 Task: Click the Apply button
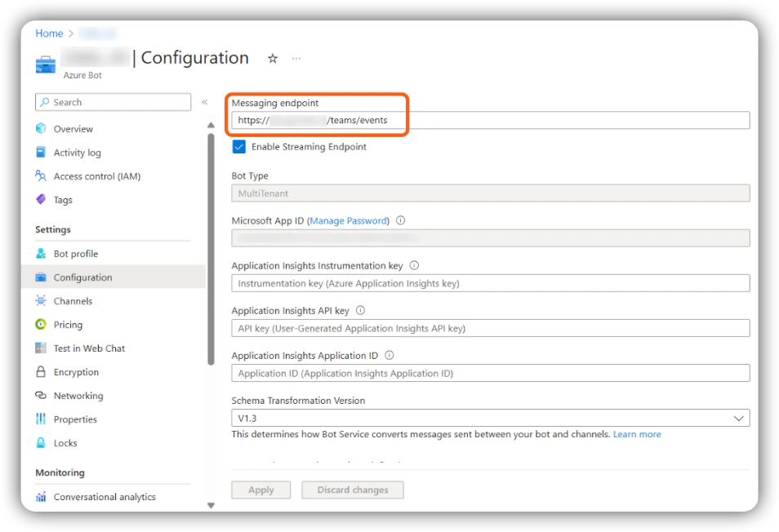pyautogui.click(x=260, y=490)
